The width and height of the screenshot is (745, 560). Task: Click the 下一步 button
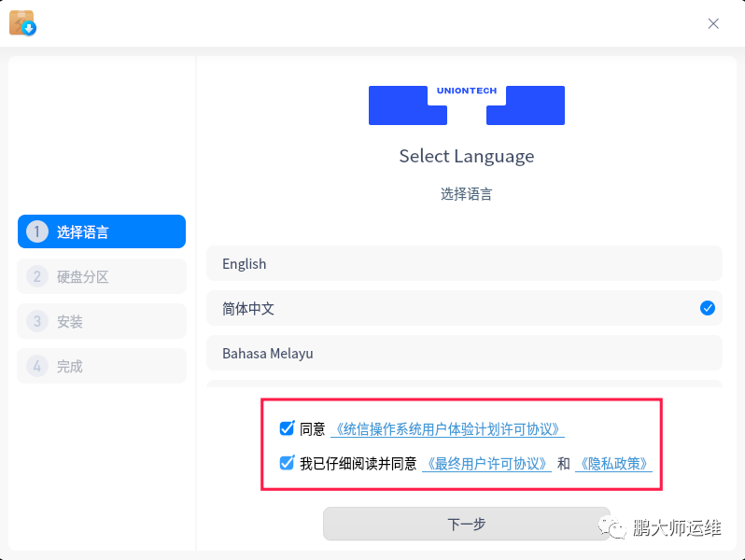point(467,524)
